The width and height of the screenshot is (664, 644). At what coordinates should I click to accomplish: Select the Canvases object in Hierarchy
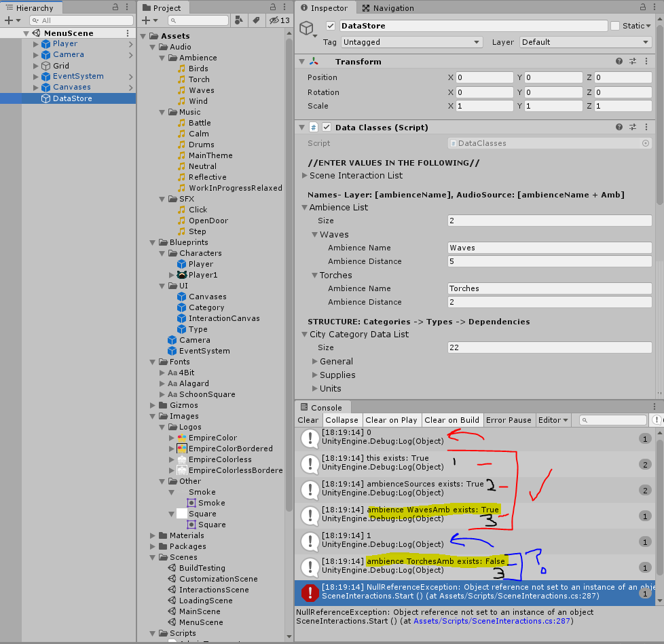(x=71, y=87)
